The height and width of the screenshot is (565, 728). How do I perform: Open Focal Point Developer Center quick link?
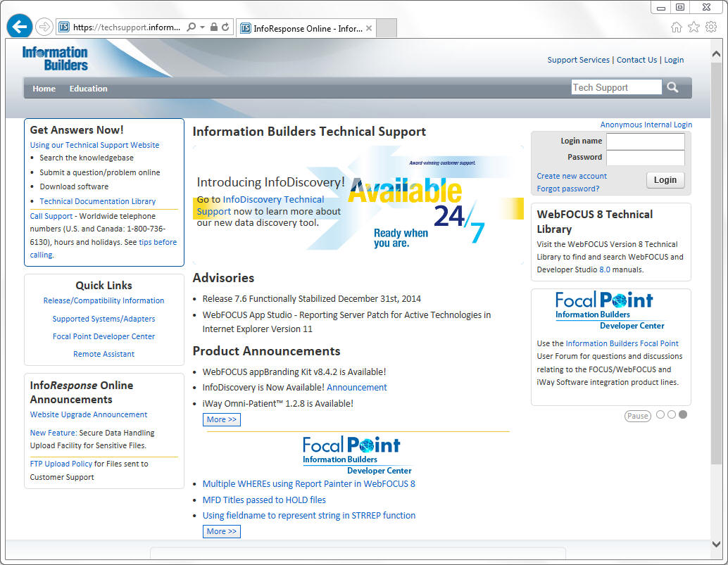click(x=103, y=337)
